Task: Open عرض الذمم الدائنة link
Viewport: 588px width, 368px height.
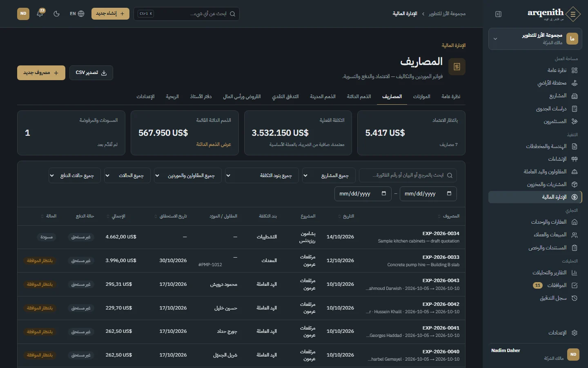Action: point(214,144)
